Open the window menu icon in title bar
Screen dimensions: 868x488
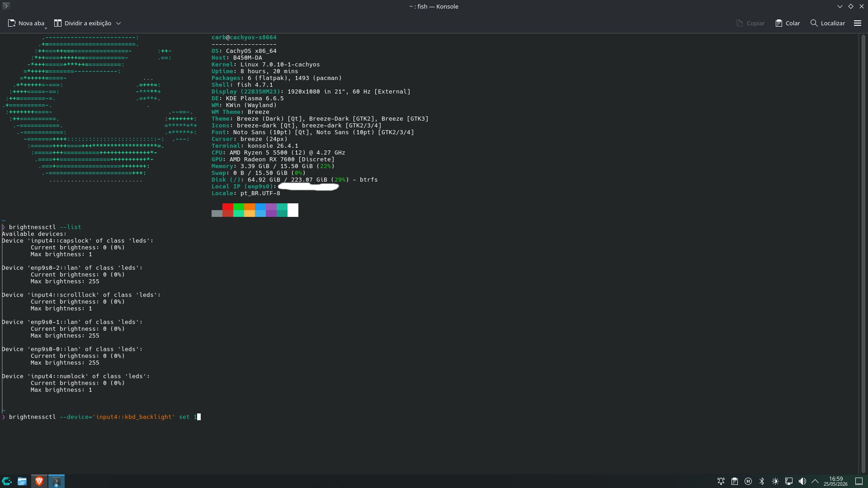(x=6, y=6)
